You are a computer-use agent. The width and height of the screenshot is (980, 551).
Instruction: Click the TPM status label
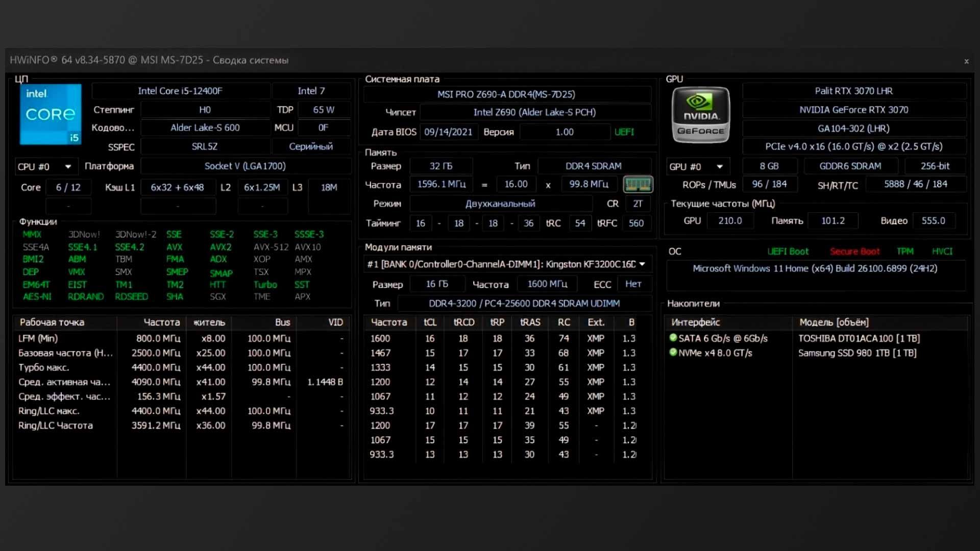click(x=905, y=252)
